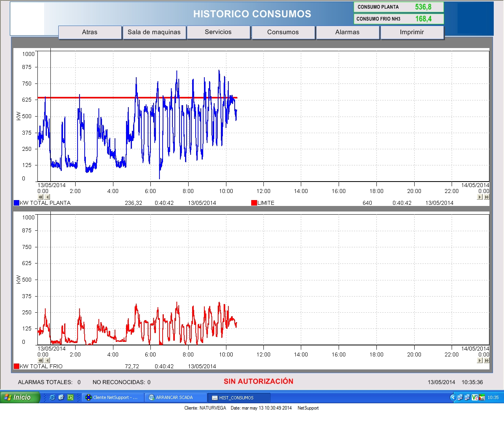
Task: Click the LIMITE legend label
Action: (x=266, y=203)
